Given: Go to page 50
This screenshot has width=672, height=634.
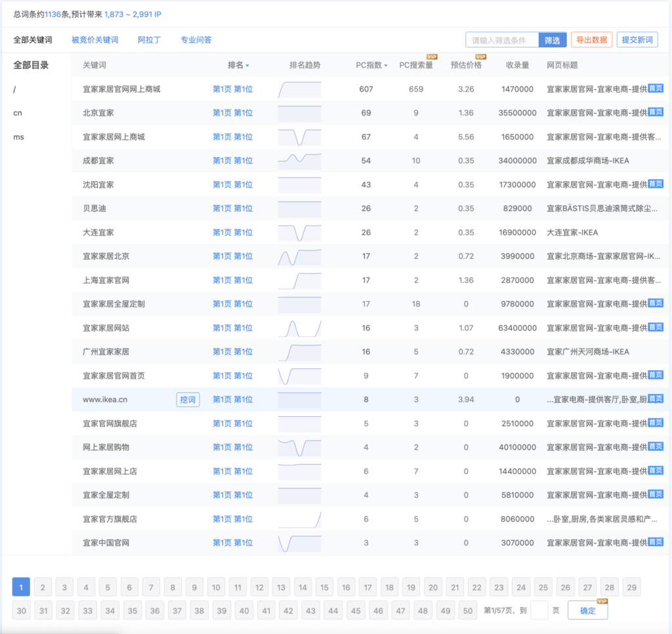Looking at the screenshot, I should click(467, 610).
